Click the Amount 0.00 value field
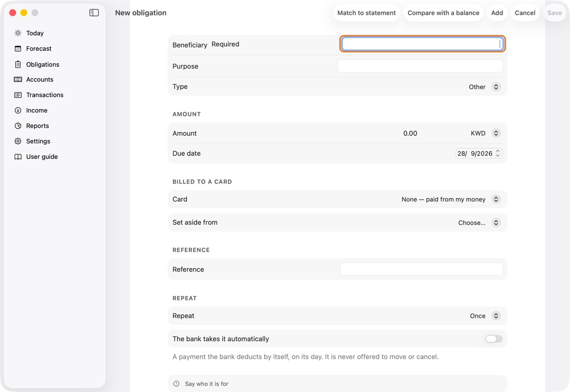 410,133
